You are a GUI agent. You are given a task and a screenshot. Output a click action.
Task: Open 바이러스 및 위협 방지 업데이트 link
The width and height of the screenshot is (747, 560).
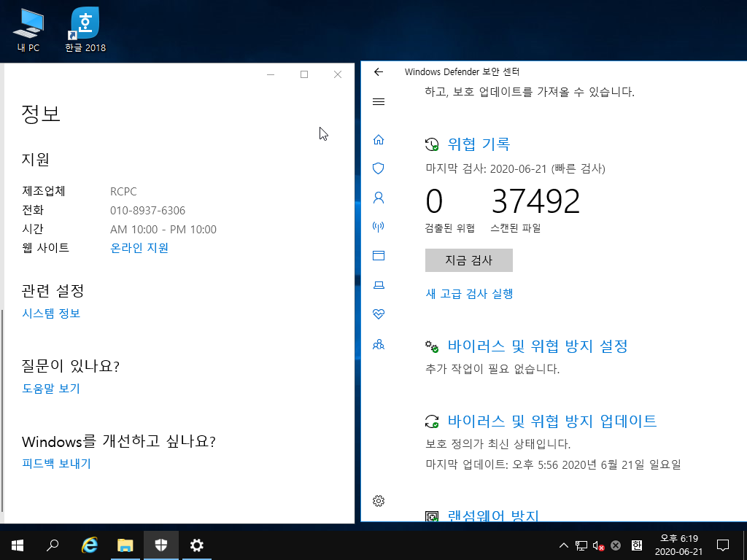point(552,421)
